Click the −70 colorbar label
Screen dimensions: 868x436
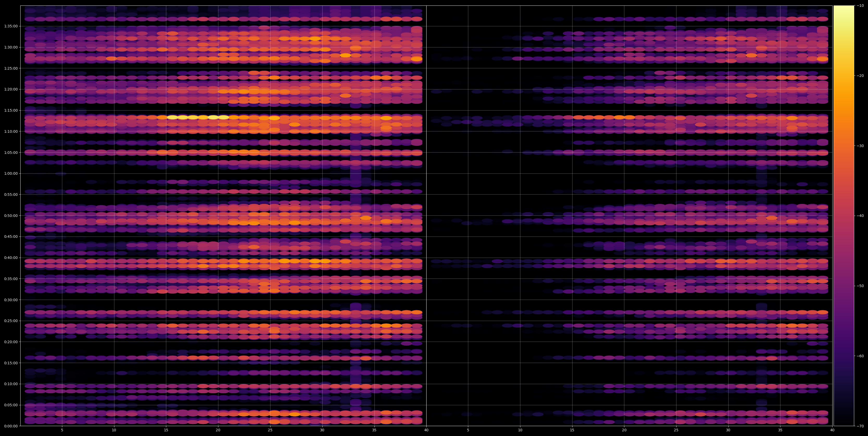[x=860, y=426]
